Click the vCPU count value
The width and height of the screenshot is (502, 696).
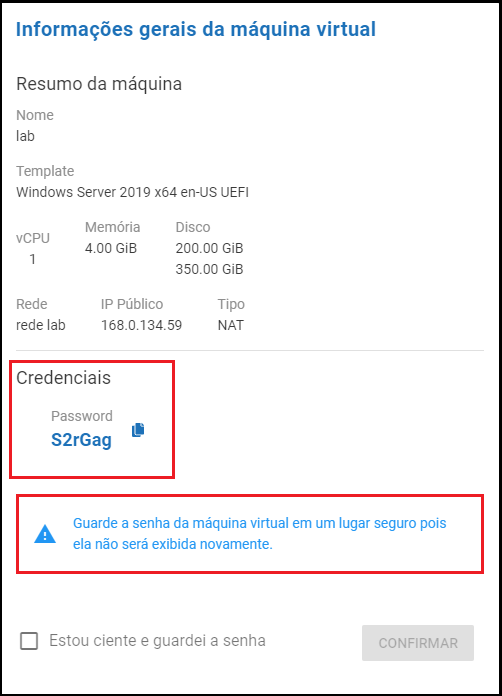point(32,259)
